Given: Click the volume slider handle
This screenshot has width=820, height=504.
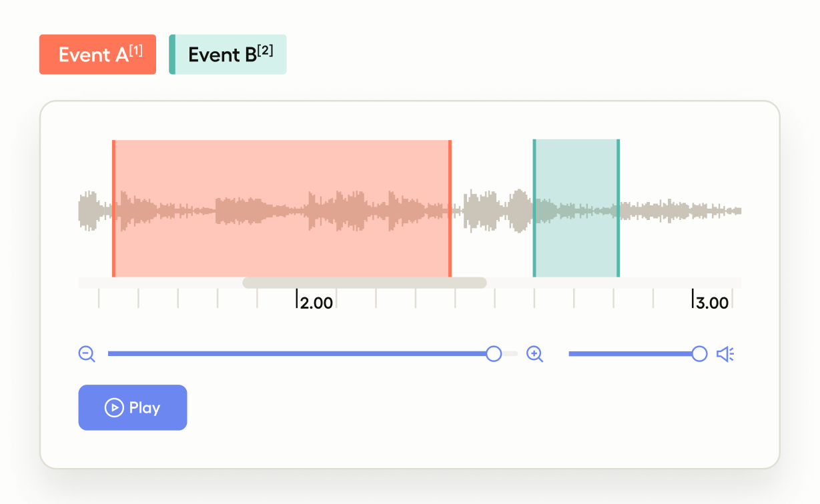Looking at the screenshot, I should click(x=699, y=354).
